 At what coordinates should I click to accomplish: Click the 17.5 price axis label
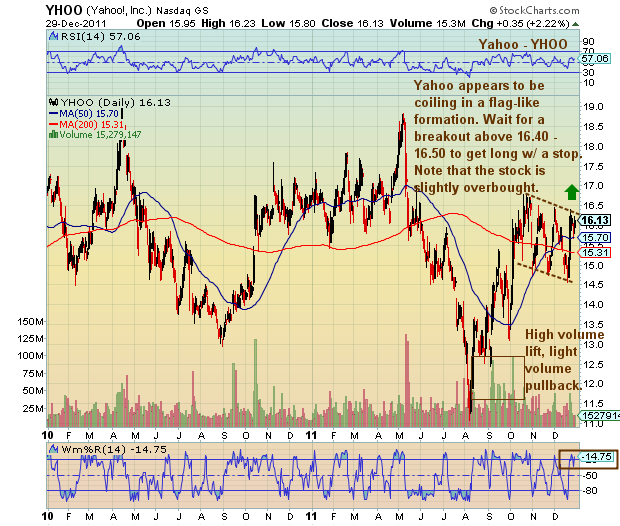[594, 166]
